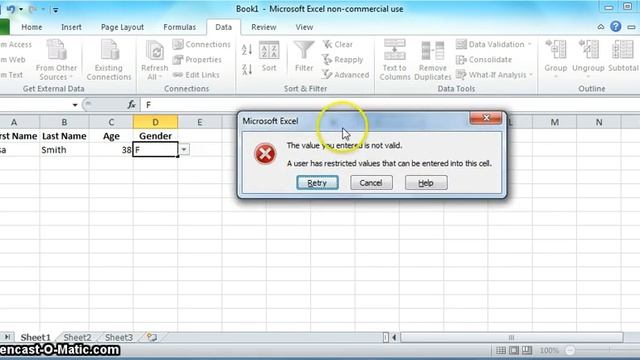Sort A to Z ascending

tap(247, 50)
